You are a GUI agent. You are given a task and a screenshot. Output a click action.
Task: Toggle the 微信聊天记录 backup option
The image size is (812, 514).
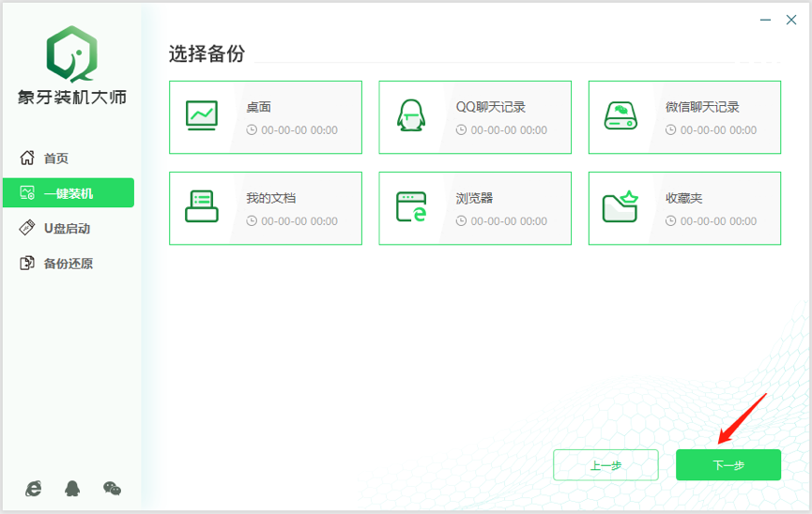click(702, 107)
